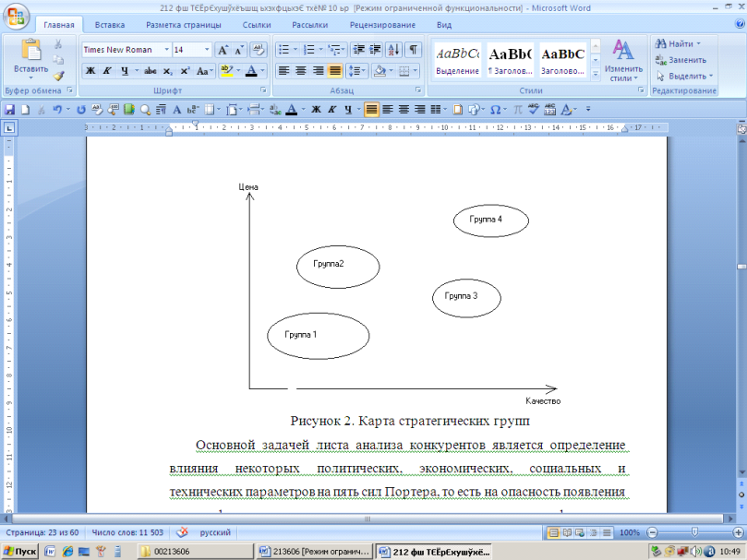Screen dimensions: 747x560
Task: Align text left in ribbon paragraph group
Action: [284, 71]
